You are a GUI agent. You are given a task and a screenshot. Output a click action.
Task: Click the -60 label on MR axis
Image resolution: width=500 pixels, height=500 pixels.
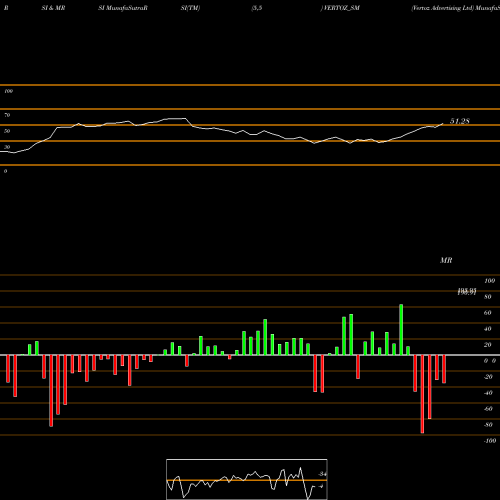pos(488,409)
